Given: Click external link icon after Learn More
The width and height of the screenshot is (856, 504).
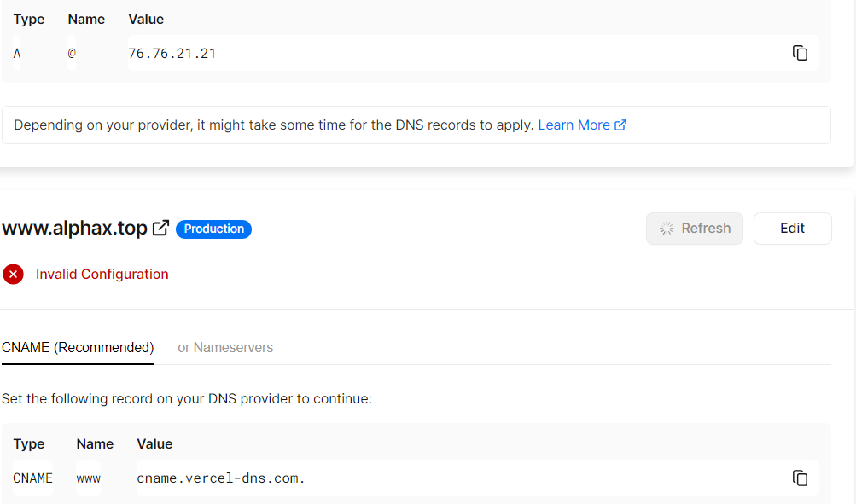Looking at the screenshot, I should [620, 125].
